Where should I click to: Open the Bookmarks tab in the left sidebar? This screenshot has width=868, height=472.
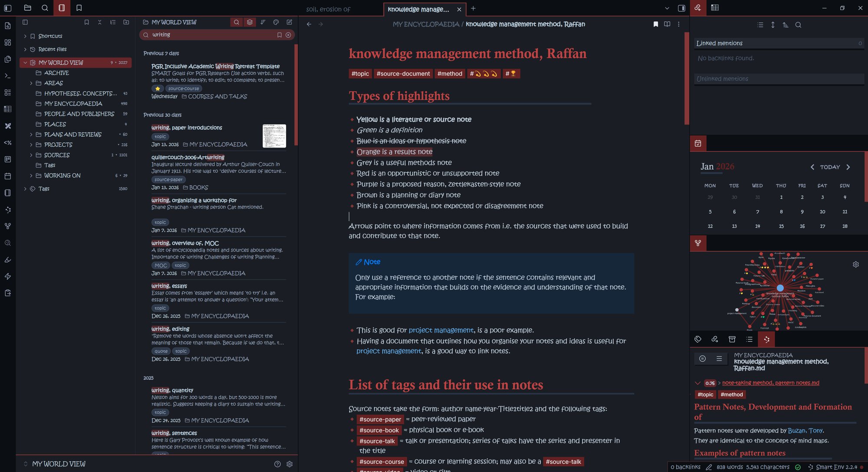point(79,8)
